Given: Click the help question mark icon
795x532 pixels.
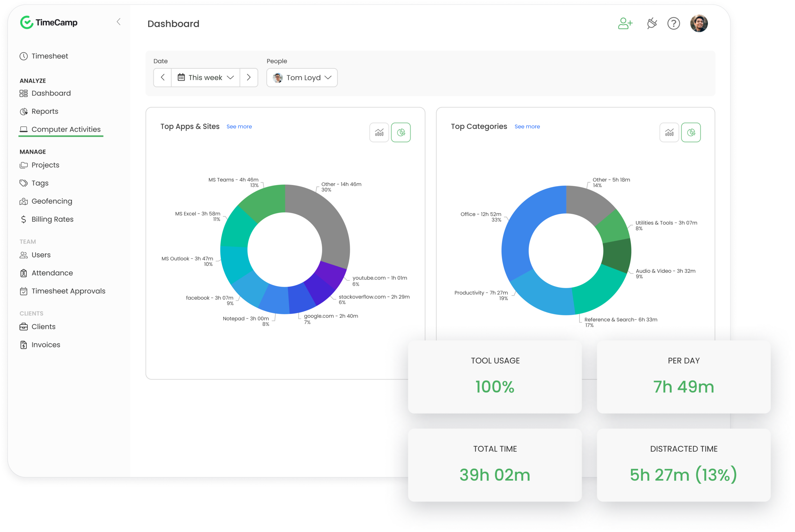Looking at the screenshot, I should [674, 23].
